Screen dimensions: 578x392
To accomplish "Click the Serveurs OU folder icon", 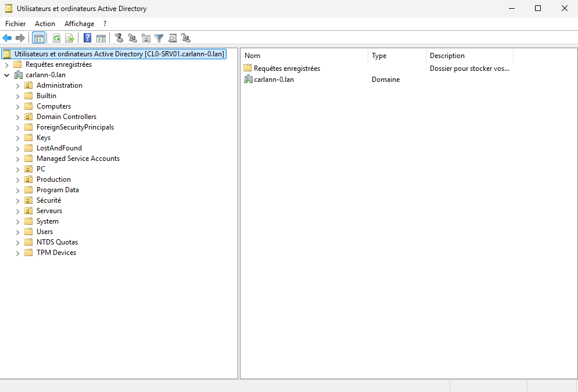I will [28, 210].
